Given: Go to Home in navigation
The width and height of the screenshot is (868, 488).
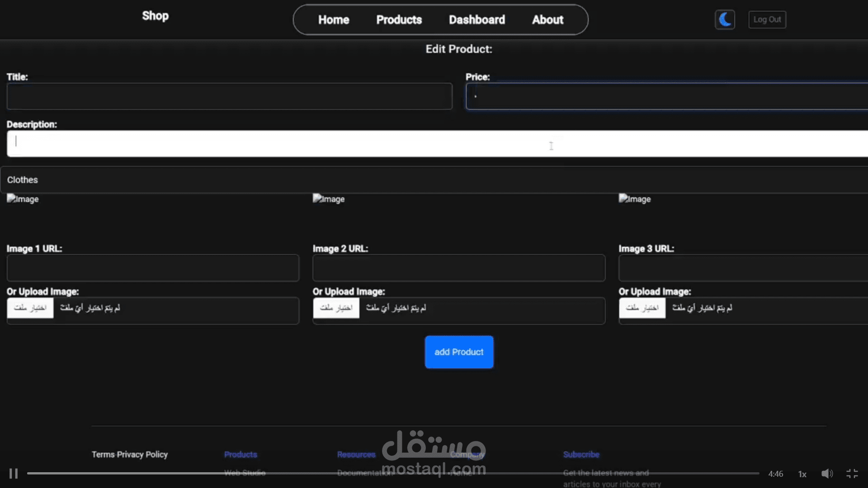Looking at the screenshot, I should pos(334,20).
